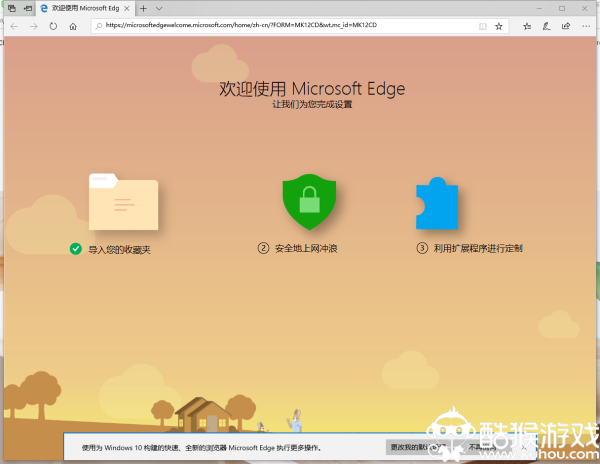Image resolution: width=600 pixels, height=464 pixels.
Task: Click the circled number 3 step marker
Action: (422, 248)
